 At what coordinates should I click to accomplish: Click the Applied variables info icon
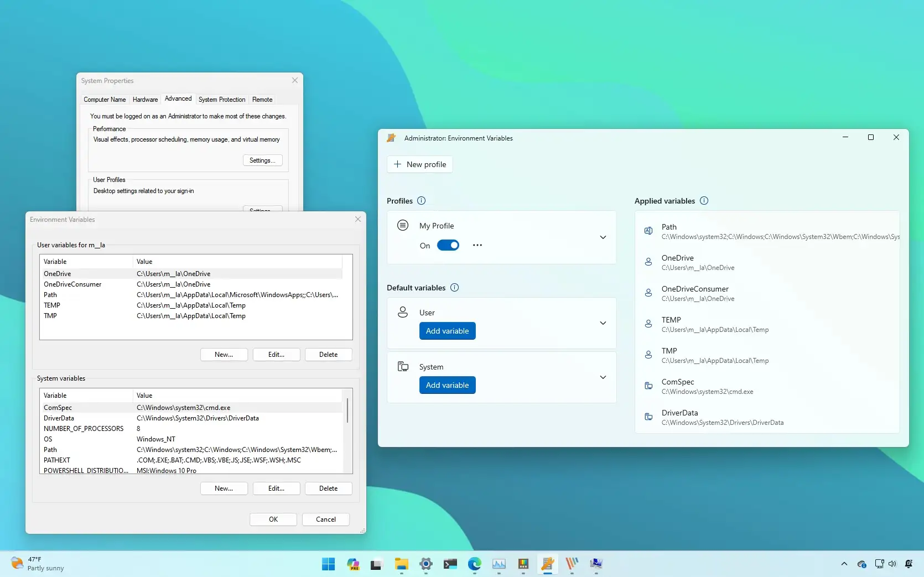coord(704,201)
